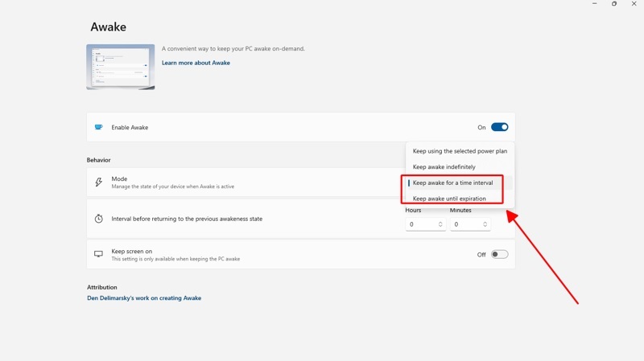Image resolution: width=644 pixels, height=361 pixels.
Task: Click inside the Minutes number field
Action: [x=465, y=224]
